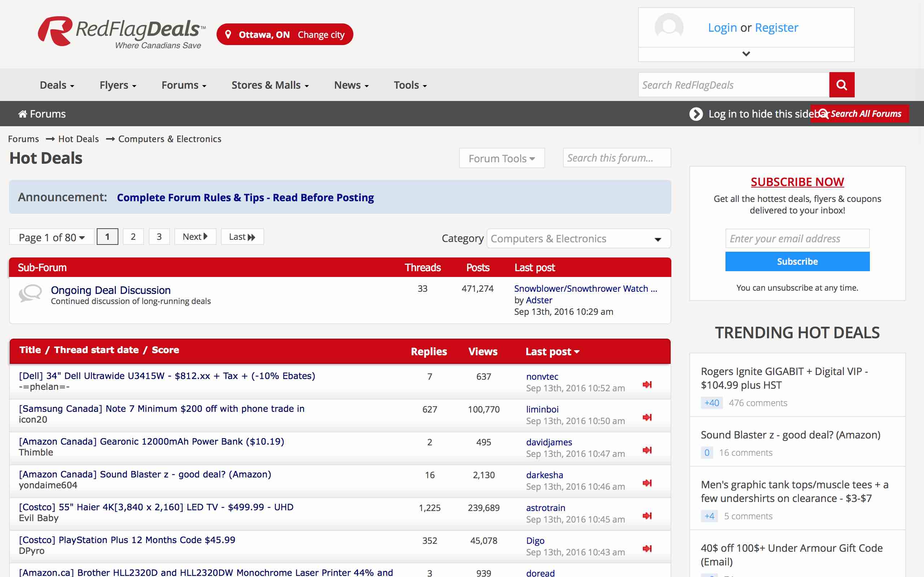
Task: Open the Flyers menu
Action: [x=118, y=85]
